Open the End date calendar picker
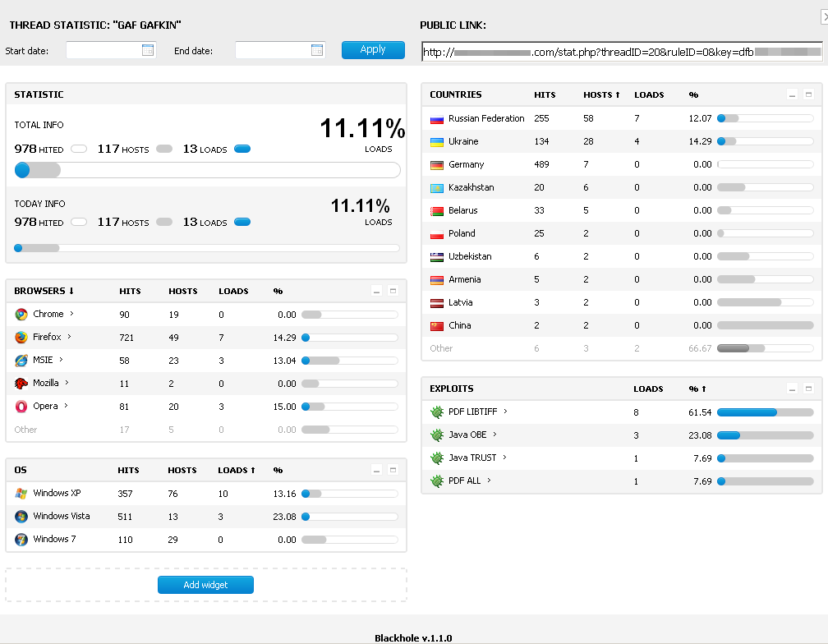828x644 pixels. (x=317, y=50)
